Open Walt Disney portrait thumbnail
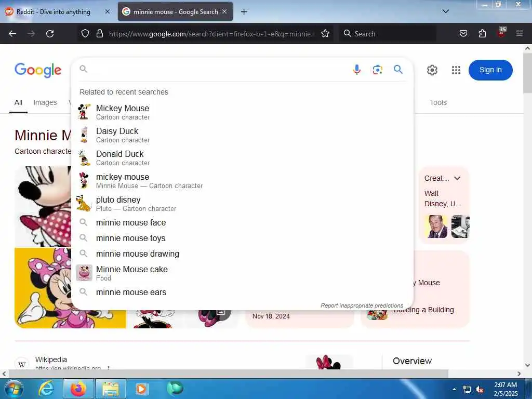 pos(437,226)
